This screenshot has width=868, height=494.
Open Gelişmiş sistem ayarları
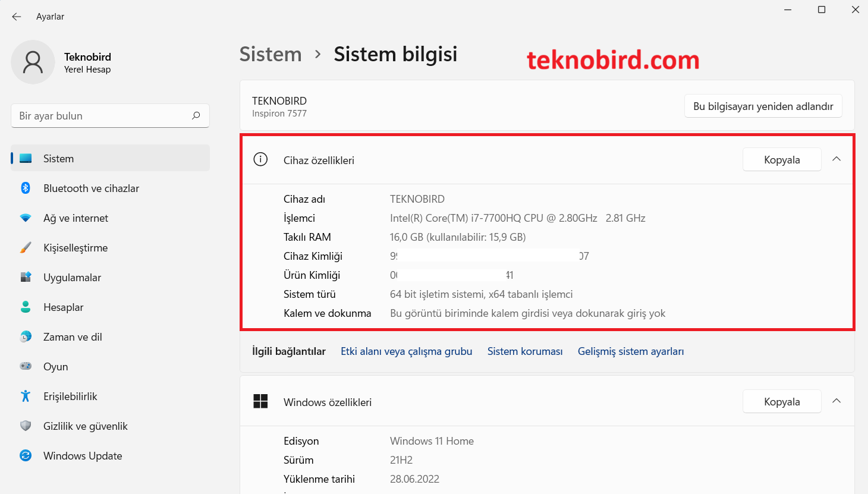(x=631, y=351)
